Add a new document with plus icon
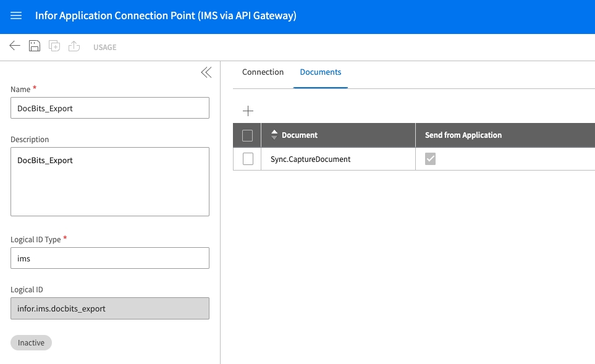This screenshot has height=364, width=595. [x=248, y=111]
